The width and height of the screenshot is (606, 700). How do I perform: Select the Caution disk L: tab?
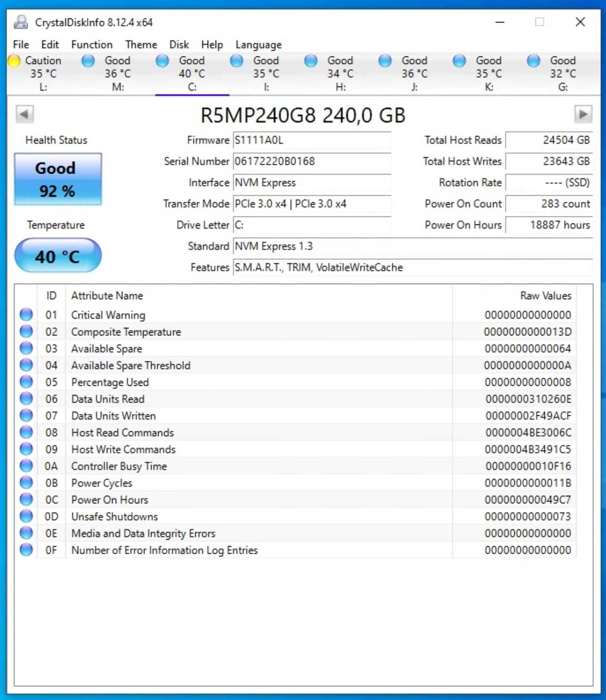coord(44,73)
